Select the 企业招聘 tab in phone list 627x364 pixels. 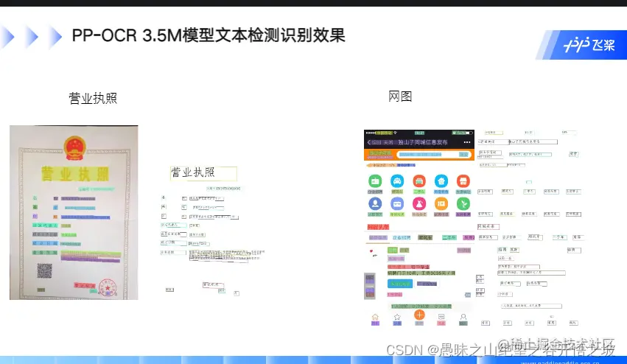pos(402,237)
